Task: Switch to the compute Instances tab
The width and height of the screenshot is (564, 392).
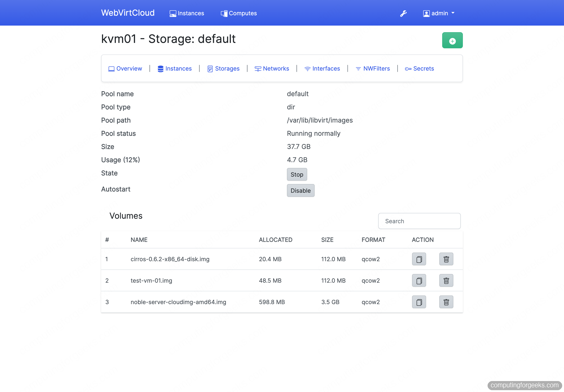Action: point(174,68)
